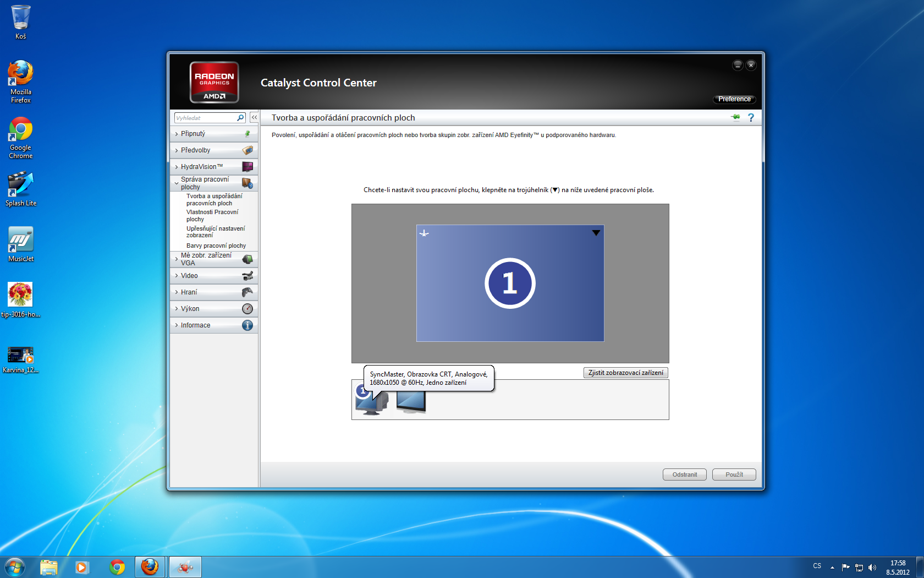Open the black triangle menu on desktop 1
Image resolution: width=924 pixels, height=578 pixels.
click(596, 233)
